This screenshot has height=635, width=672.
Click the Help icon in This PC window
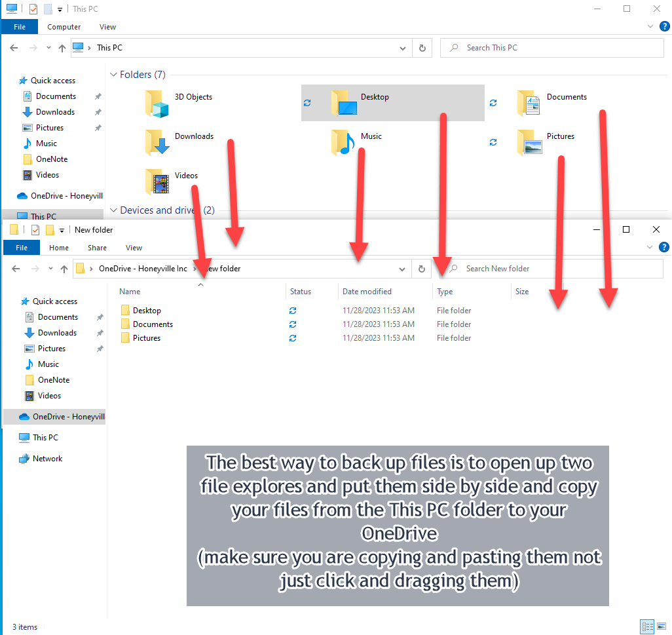coord(664,27)
